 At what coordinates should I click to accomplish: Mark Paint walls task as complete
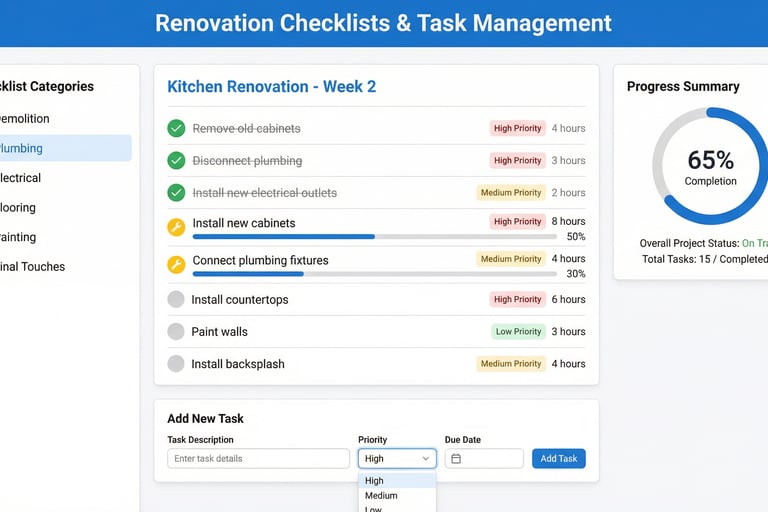(x=176, y=331)
